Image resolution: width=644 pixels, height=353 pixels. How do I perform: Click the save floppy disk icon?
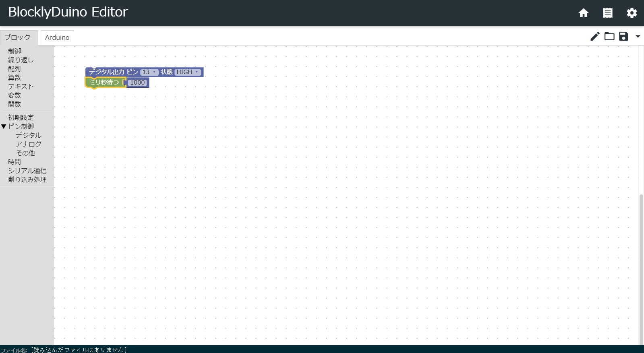point(623,37)
